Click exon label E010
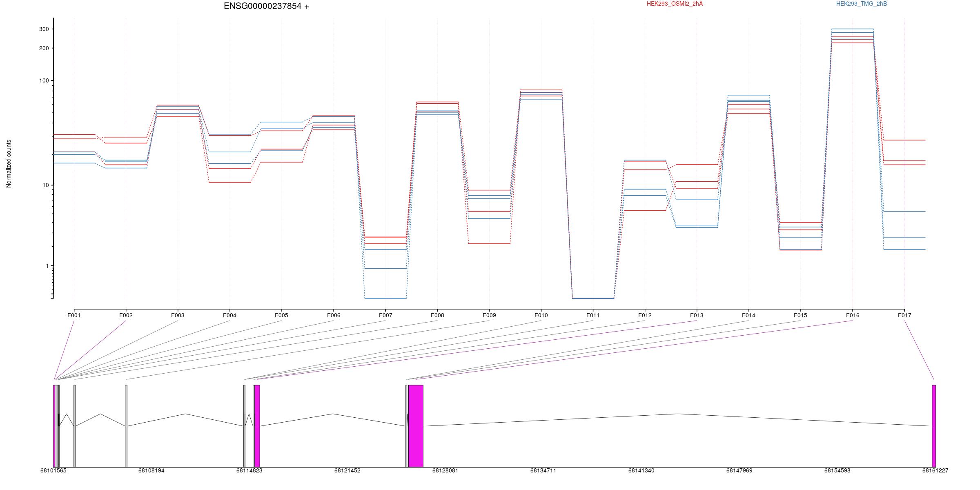 tap(541, 315)
